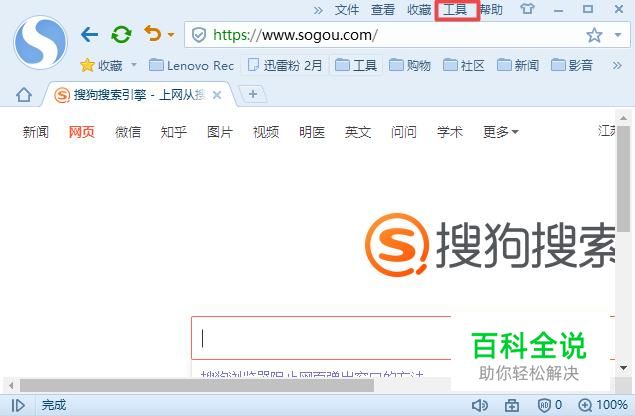
Task: Go back with the blue arrow
Action: pos(89,34)
